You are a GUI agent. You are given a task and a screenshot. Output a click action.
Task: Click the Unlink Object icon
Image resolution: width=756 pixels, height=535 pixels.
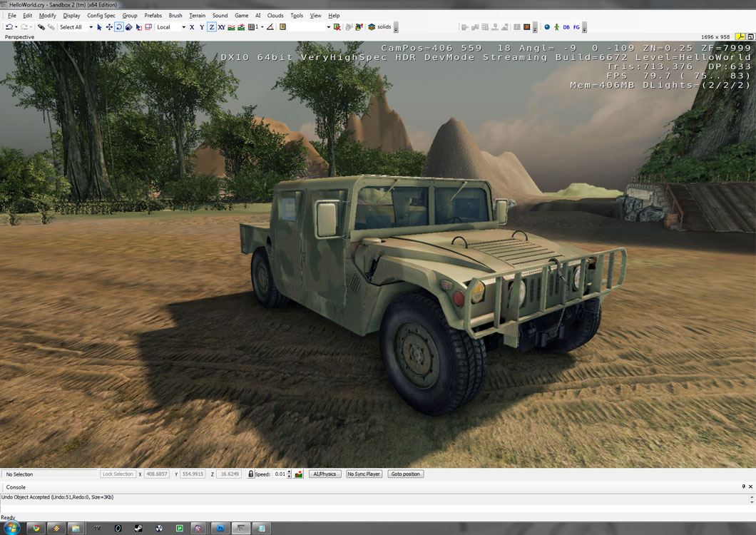coord(51,27)
